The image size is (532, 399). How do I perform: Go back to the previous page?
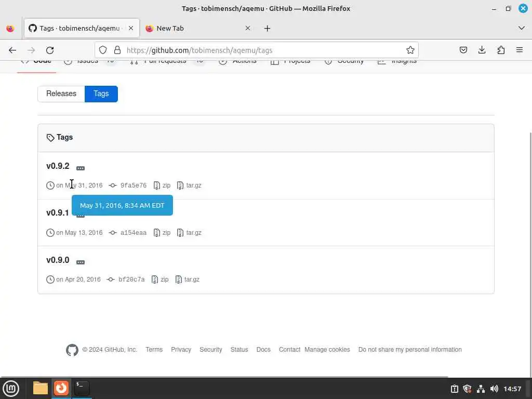pyautogui.click(x=12, y=50)
